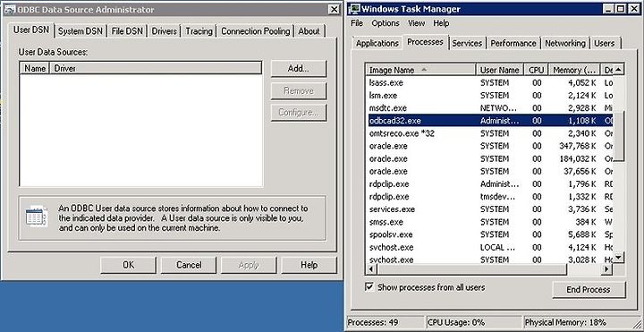Click the vertical scrollbar thumb in process list
Viewport: 644px width, 332px height.
[x=619, y=136]
